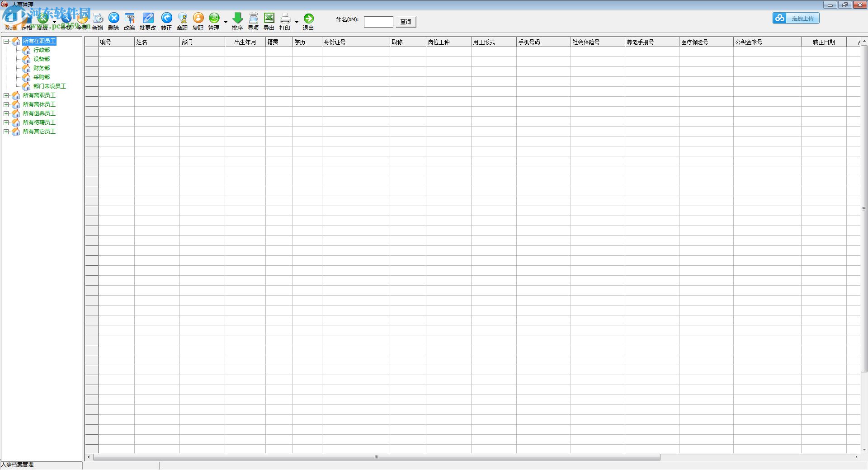Click the 公积金帐号 column header
Screen dimensions: 868x470
point(767,42)
